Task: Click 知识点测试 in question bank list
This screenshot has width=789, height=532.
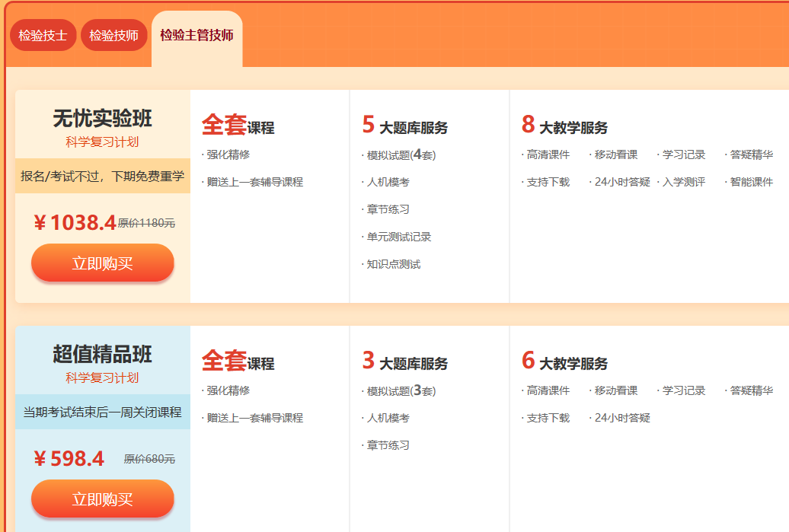Action: click(x=393, y=264)
